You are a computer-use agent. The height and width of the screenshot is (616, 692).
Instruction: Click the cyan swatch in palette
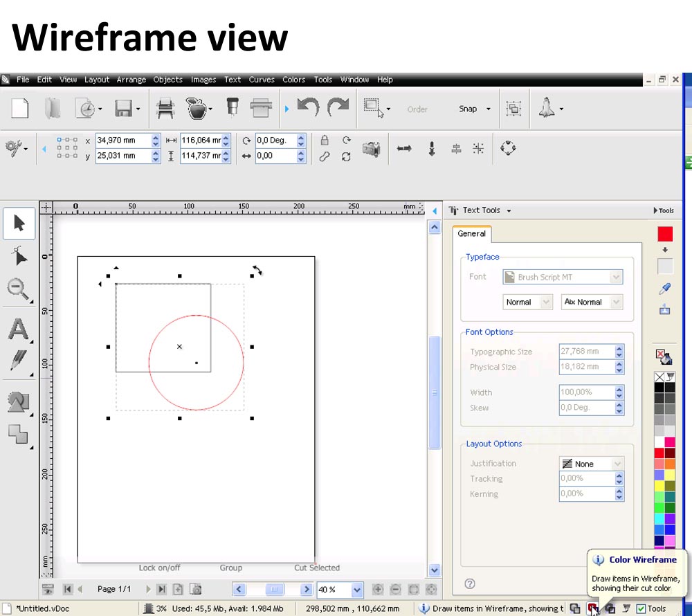659,518
